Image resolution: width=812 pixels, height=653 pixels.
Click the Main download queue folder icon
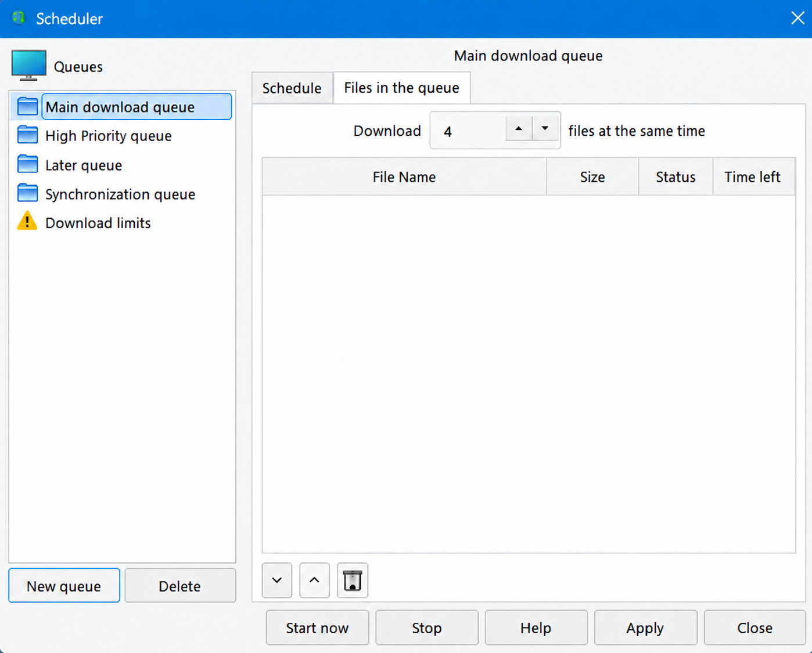pyautogui.click(x=27, y=107)
